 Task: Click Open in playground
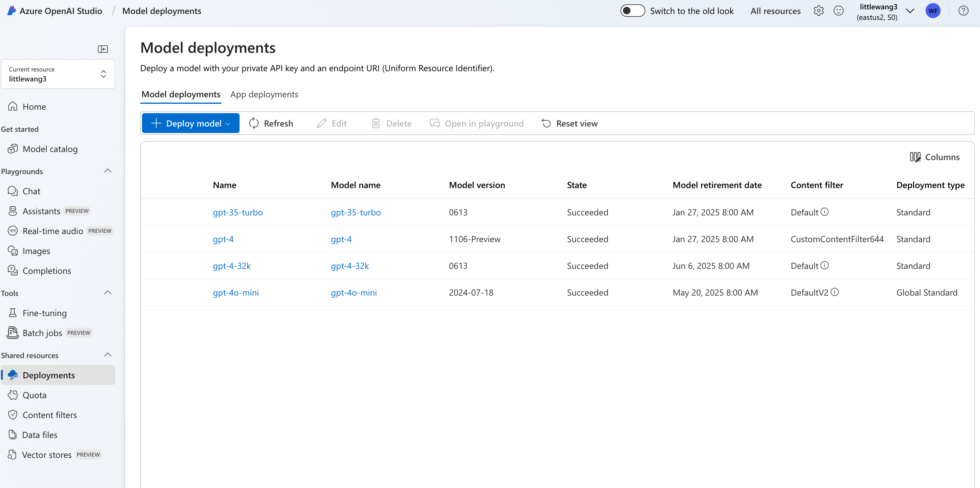(477, 123)
